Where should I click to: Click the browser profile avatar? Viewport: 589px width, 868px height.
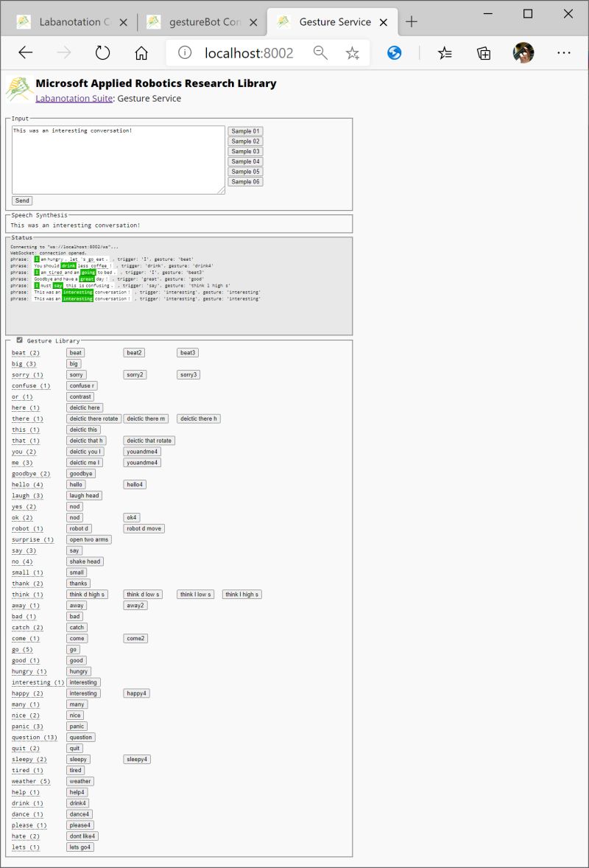click(523, 52)
